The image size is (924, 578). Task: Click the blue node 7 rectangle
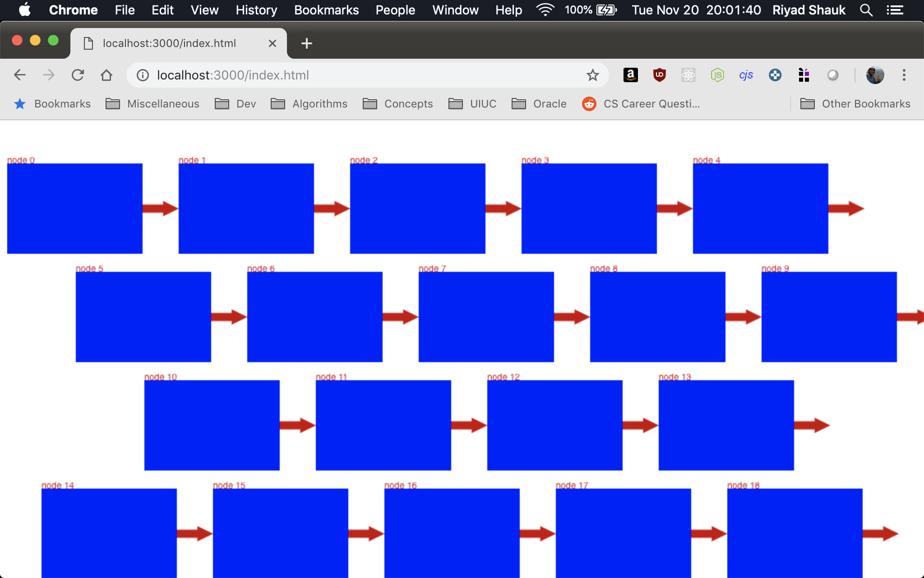coord(486,317)
